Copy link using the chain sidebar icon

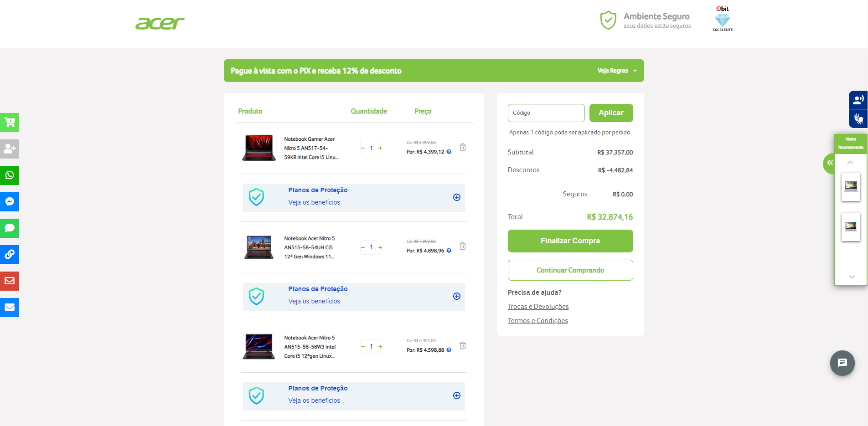click(x=10, y=254)
